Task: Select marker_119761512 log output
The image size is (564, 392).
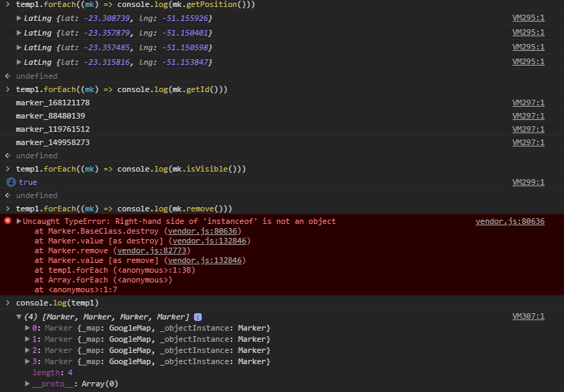Action: coord(52,129)
